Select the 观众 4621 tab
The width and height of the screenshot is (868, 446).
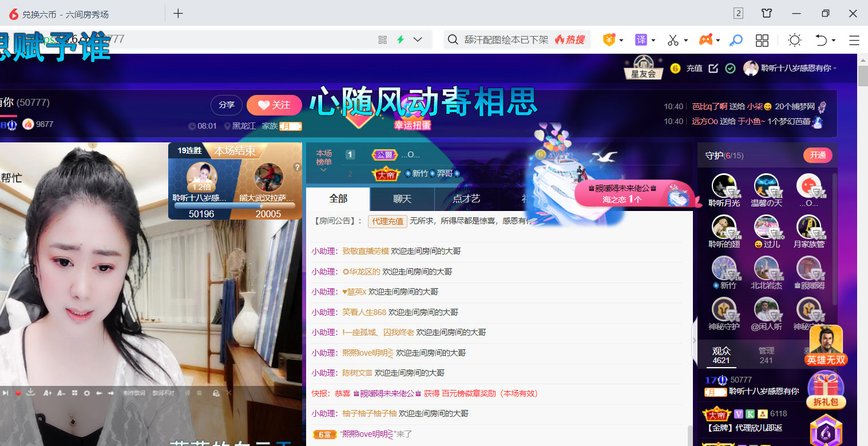click(x=721, y=355)
